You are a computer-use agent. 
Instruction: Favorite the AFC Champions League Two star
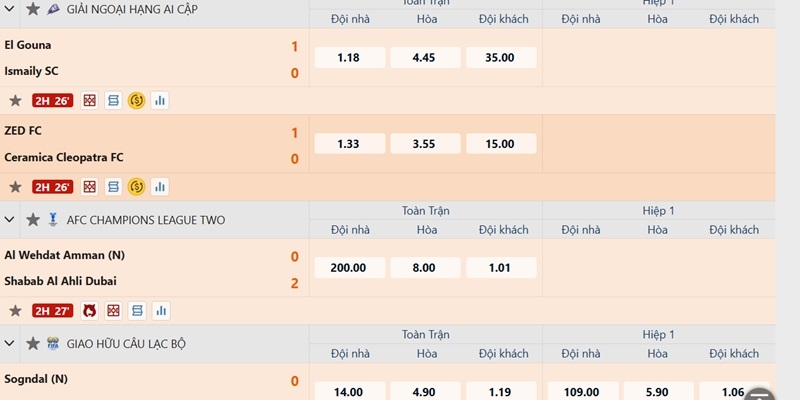pyautogui.click(x=33, y=220)
